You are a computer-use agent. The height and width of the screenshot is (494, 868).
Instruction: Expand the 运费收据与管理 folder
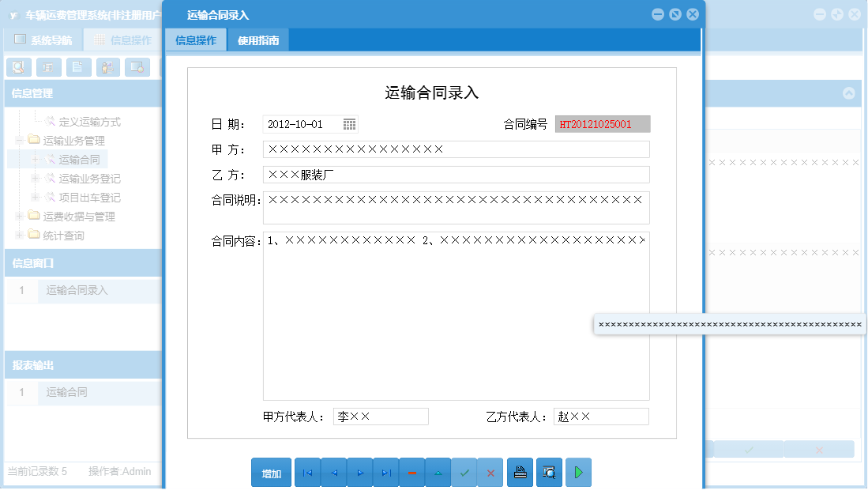coord(19,217)
